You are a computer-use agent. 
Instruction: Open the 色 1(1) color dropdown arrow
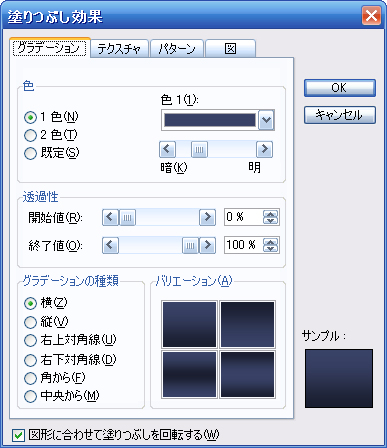(x=266, y=120)
